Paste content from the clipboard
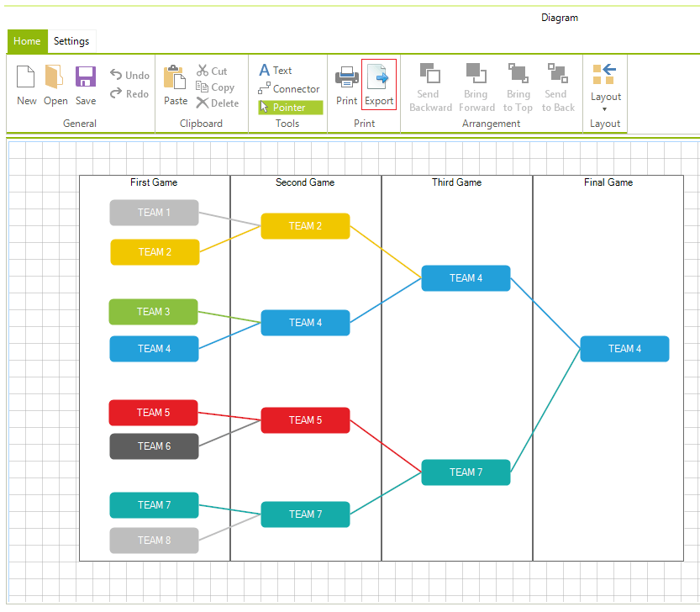 [x=175, y=83]
